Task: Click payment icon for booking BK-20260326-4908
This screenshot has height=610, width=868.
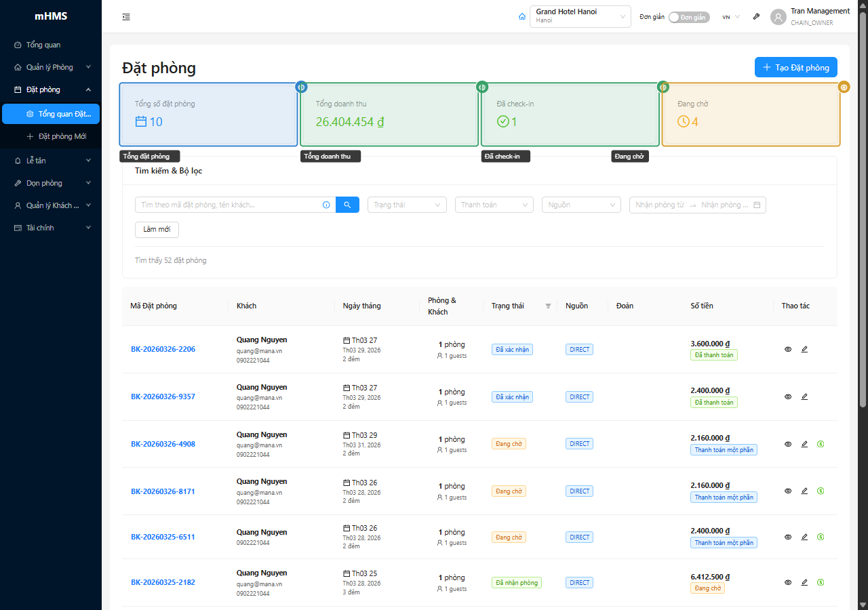Action: (x=821, y=444)
